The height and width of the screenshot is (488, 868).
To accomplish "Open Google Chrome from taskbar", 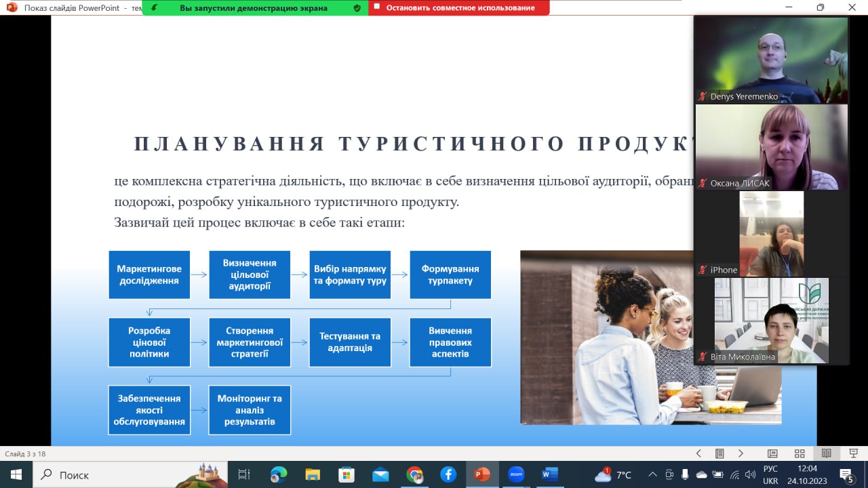I will (414, 474).
